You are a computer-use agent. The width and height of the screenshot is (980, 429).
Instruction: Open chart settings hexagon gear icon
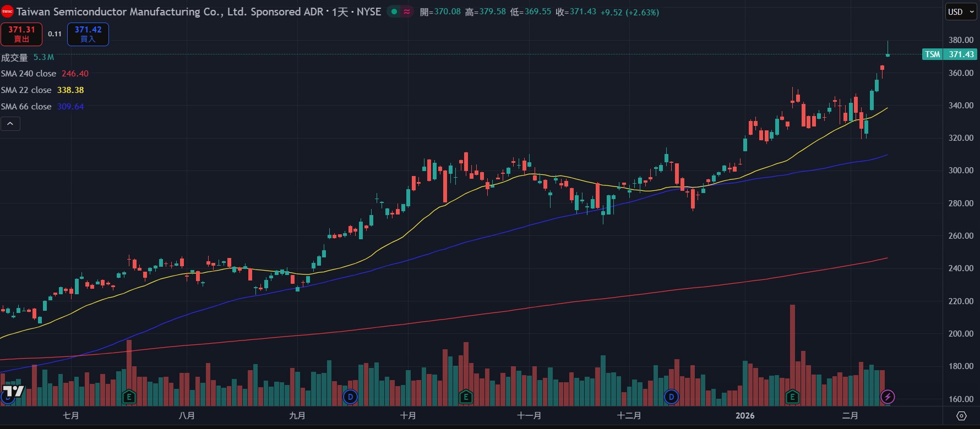(x=961, y=416)
